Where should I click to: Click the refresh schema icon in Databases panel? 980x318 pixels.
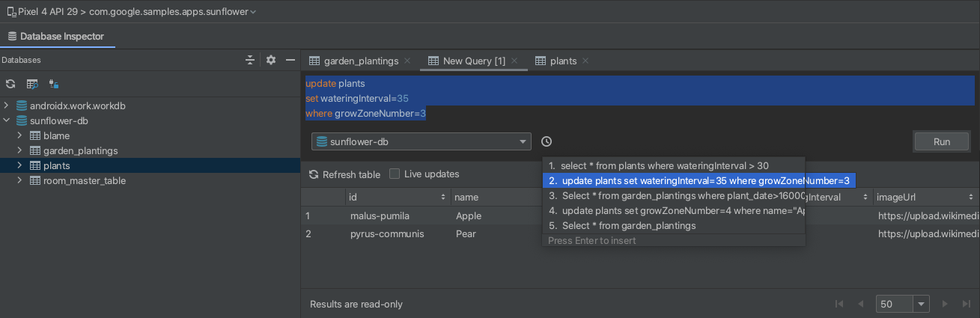click(x=10, y=84)
